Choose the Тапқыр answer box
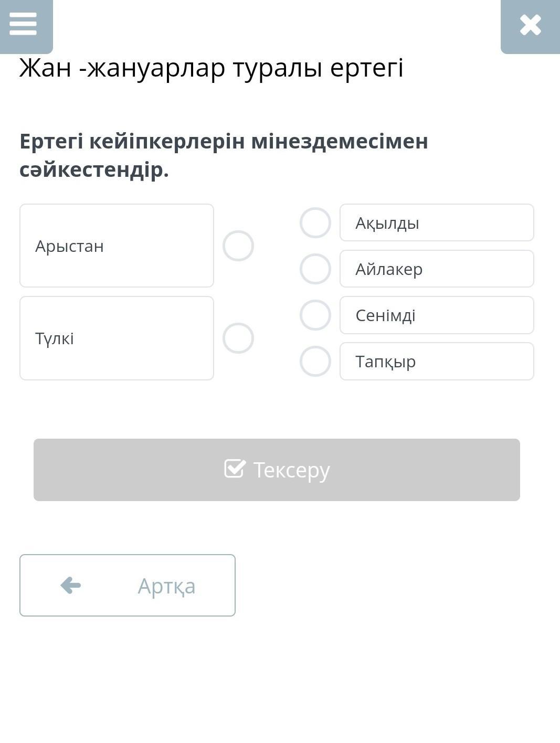 (437, 362)
